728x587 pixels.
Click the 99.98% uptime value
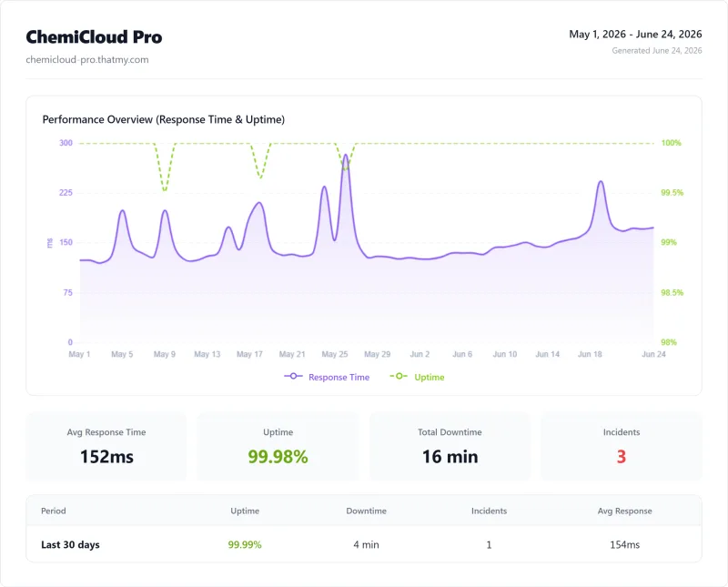278,457
